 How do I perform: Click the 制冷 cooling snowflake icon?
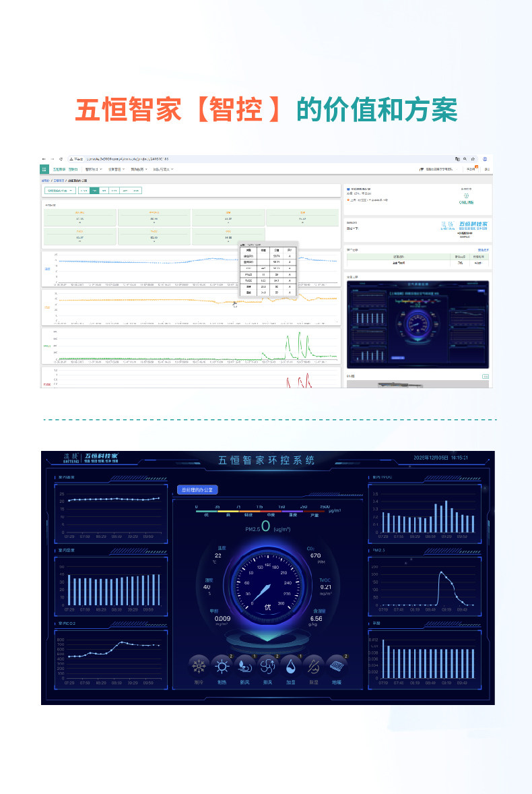point(199,667)
